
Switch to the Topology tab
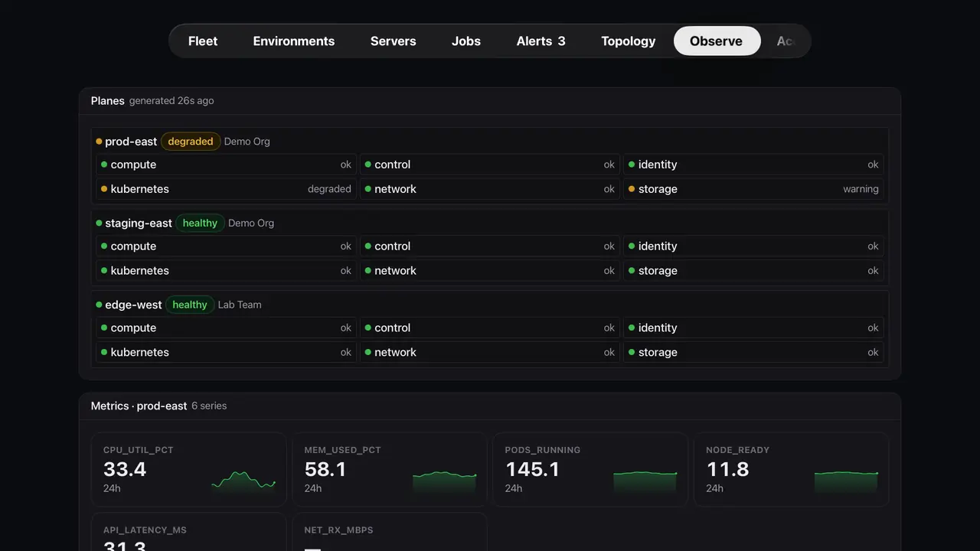point(629,41)
